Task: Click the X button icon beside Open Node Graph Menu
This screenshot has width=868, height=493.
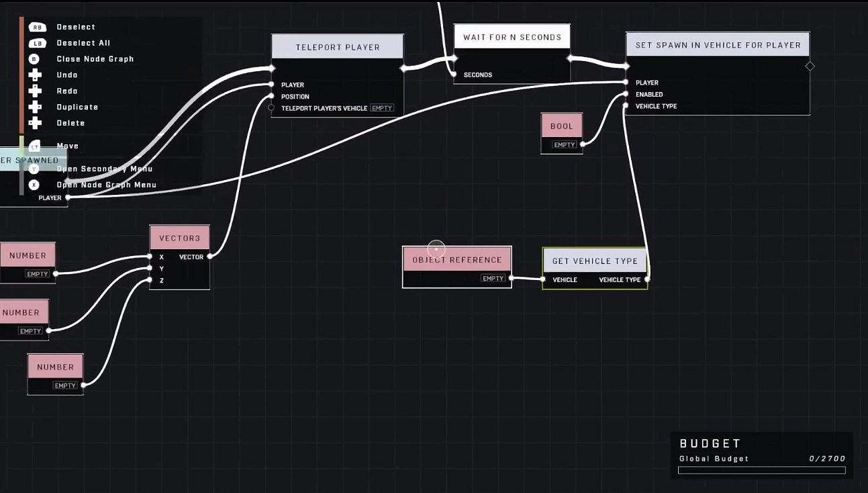Action: click(34, 185)
